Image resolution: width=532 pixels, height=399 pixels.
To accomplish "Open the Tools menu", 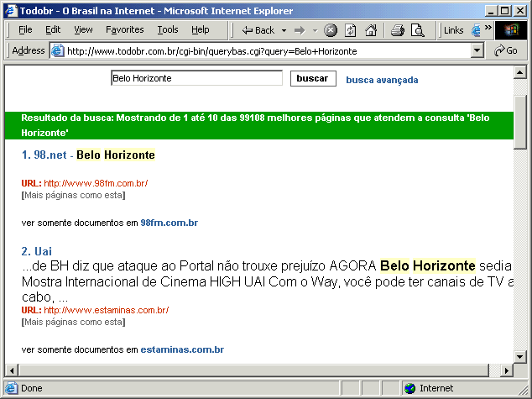I will [168, 29].
